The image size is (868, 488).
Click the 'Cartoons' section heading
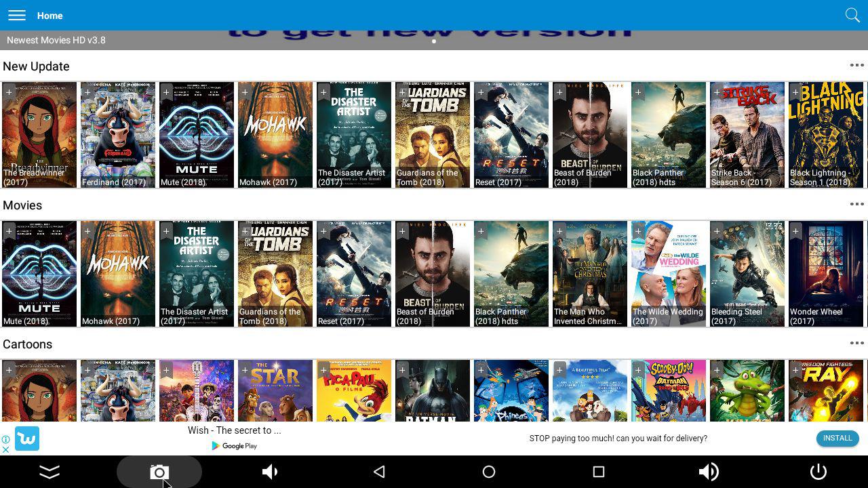click(27, 344)
